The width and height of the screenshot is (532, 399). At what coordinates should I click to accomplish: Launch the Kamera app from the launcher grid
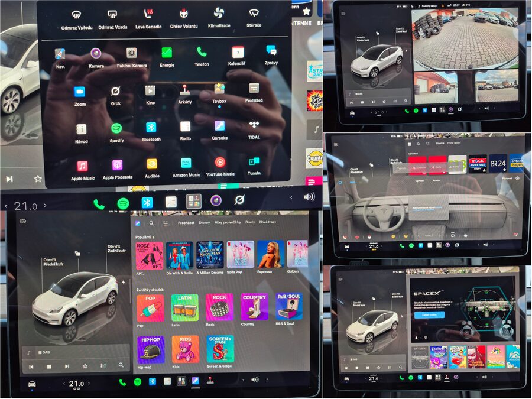tap(96, 53)
